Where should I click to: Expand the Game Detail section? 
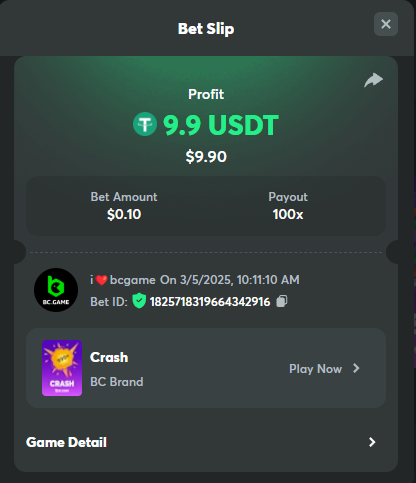click(206, 442)
